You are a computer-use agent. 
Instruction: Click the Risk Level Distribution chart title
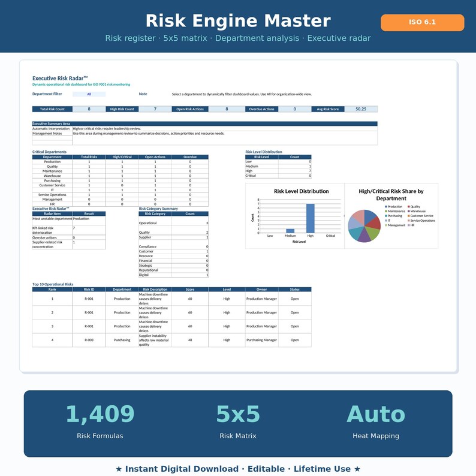pos(301,191)
